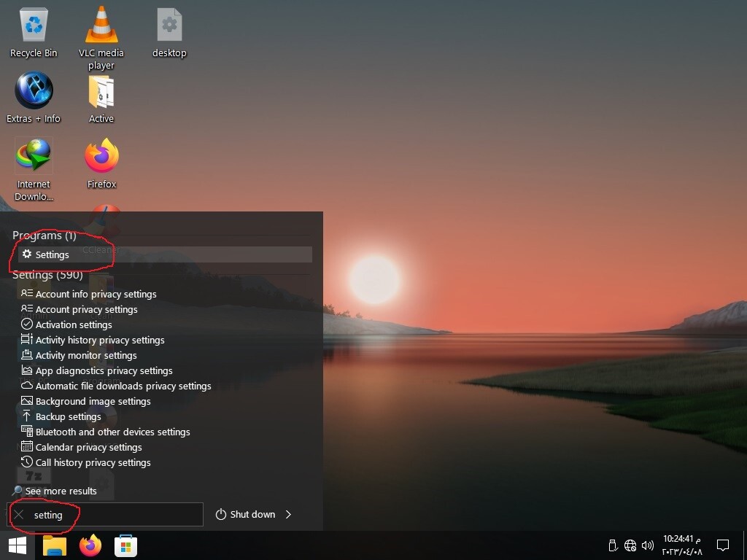Open the volume speaker tray icon
The height and width of the screenshot is (560, 747).
click(x=648, y=545)
